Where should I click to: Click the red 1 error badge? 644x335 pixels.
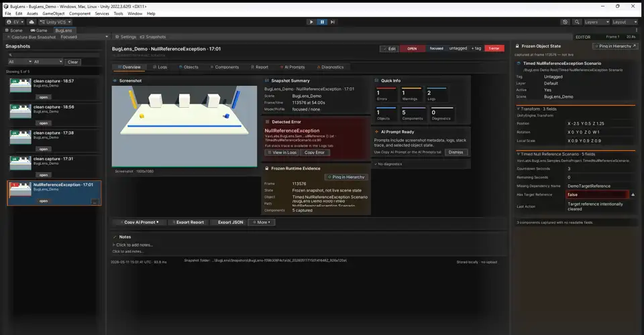(494, 48)
